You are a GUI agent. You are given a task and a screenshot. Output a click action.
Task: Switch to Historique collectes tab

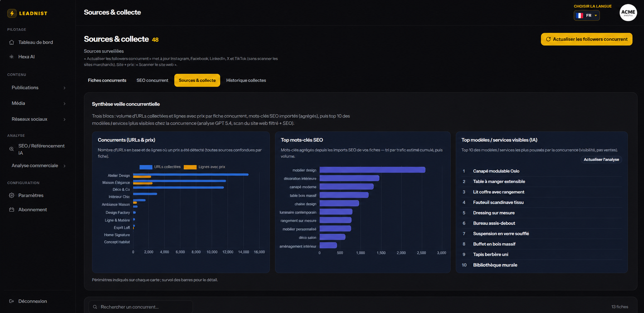click(246, 80)
